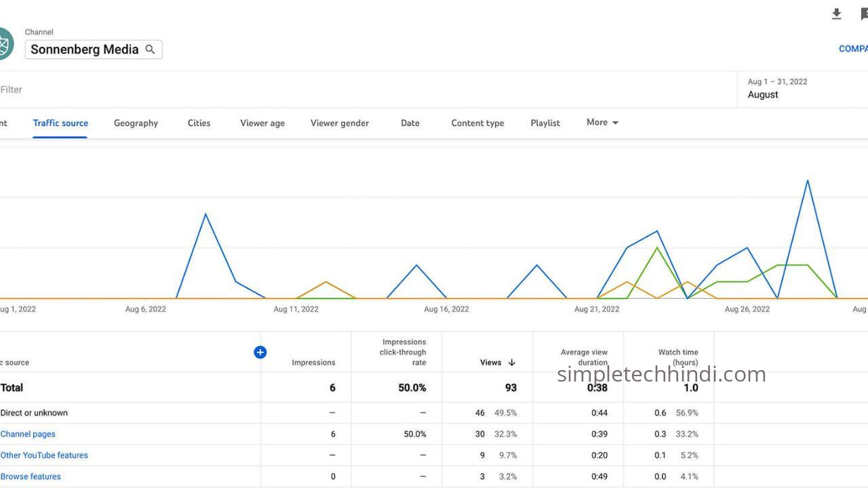Open the Channel pages traffic source link
This screenshot has height=488, width=868.
[x=28, y=434]
